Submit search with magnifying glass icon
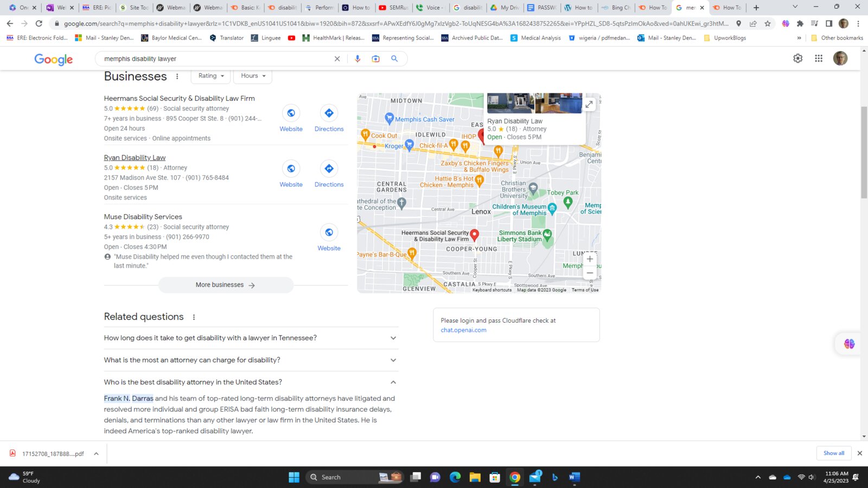The width and height of the screenshot is (868, 488). point(394,59)
